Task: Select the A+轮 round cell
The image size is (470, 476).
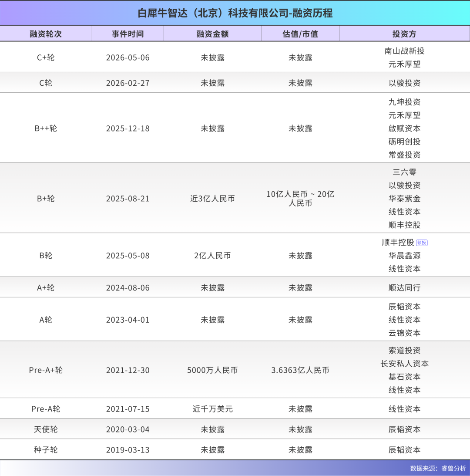Action: coord(46,287)
